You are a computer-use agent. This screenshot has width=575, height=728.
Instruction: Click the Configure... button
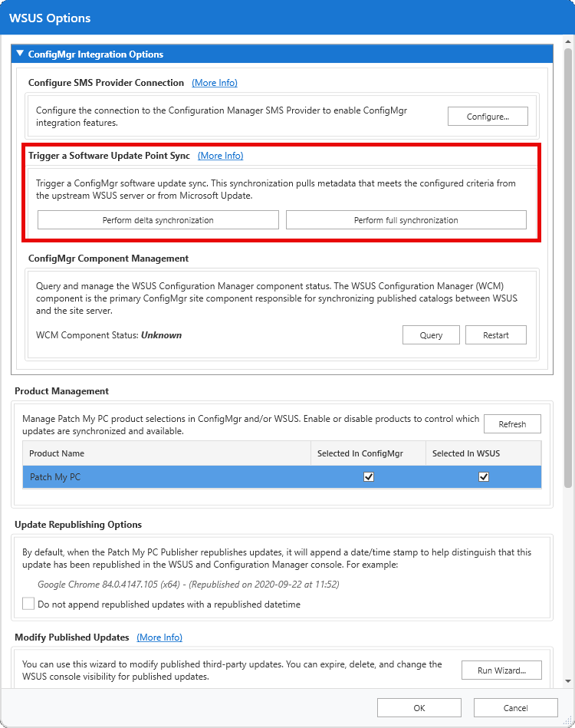[488, 117]
